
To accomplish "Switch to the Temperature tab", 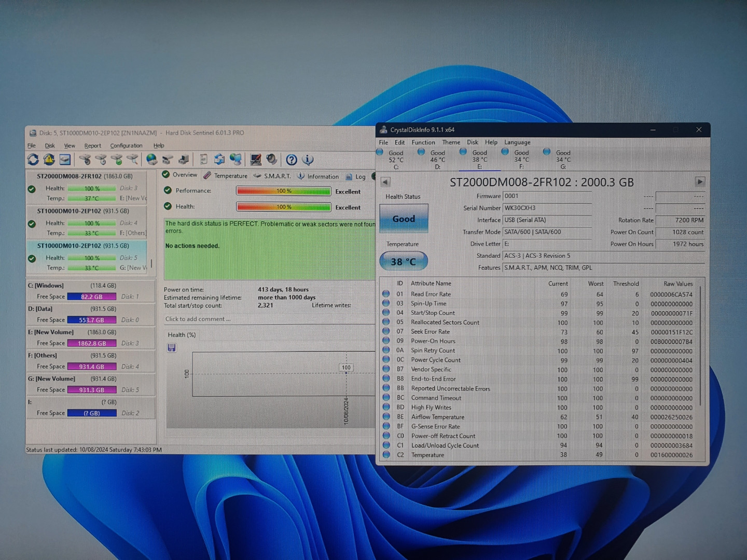I will (x=225, y=176).
